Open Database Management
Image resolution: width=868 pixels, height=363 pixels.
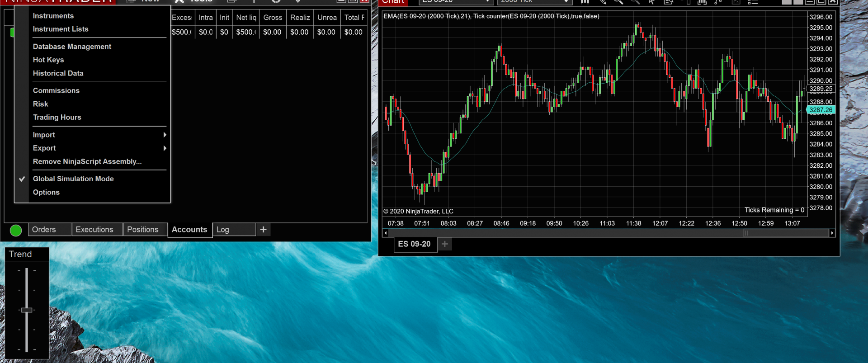pyautogui.click(x=72, y=47)
